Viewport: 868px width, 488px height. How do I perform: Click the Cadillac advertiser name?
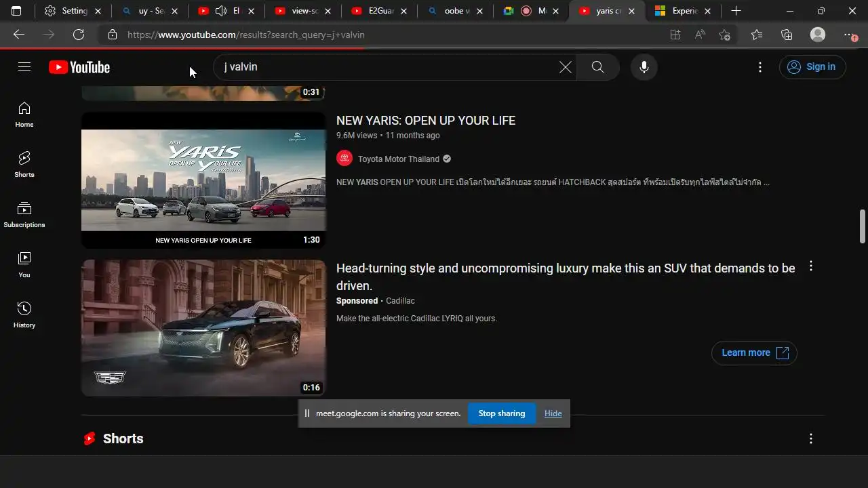[400, 301]
